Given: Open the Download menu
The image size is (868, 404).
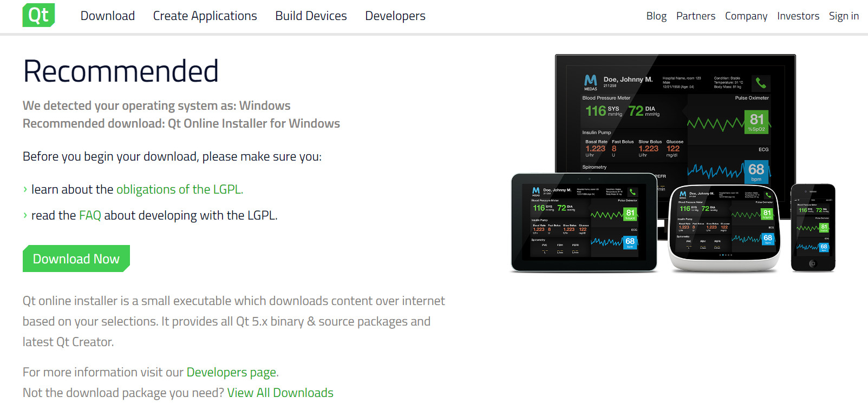Looking at the screenshot, I should [108, 16].
